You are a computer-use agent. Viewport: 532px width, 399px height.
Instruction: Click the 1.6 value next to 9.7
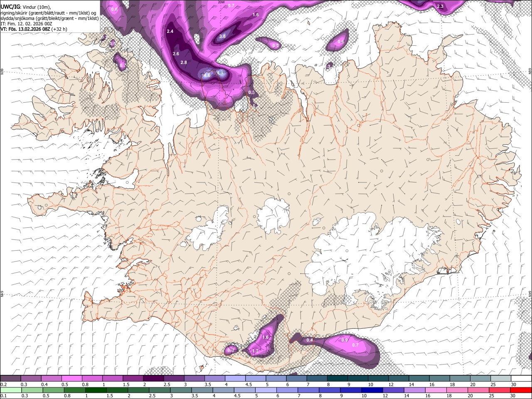point(256,15)
